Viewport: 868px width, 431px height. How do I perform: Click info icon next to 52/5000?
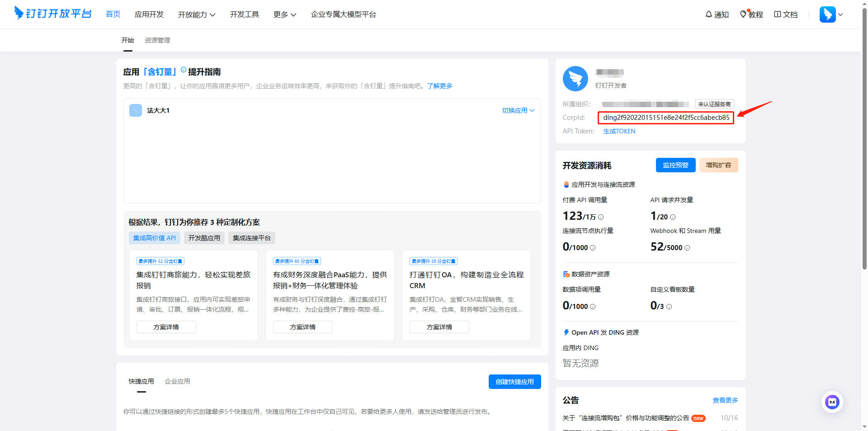pos(687,248)
